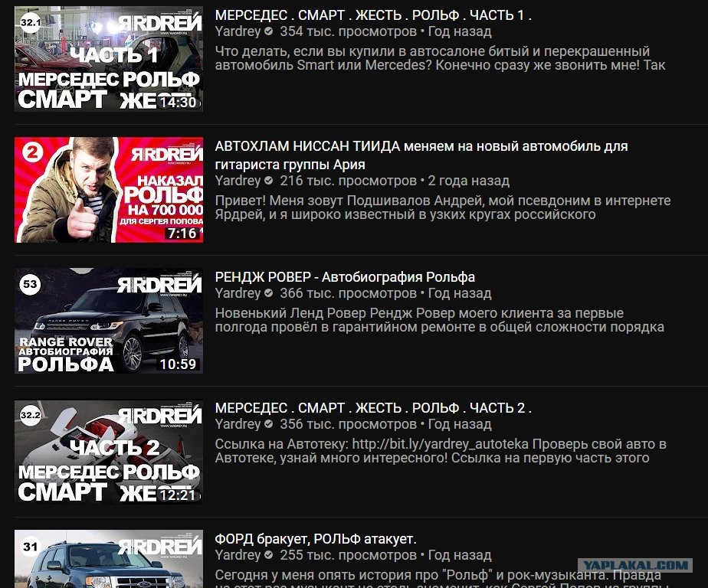The height and width of the screenshot is (588, 708).
Task: Open title 'ФОРД бракует, РОЛЬФ атакует.'
Action: coord(316,539)
